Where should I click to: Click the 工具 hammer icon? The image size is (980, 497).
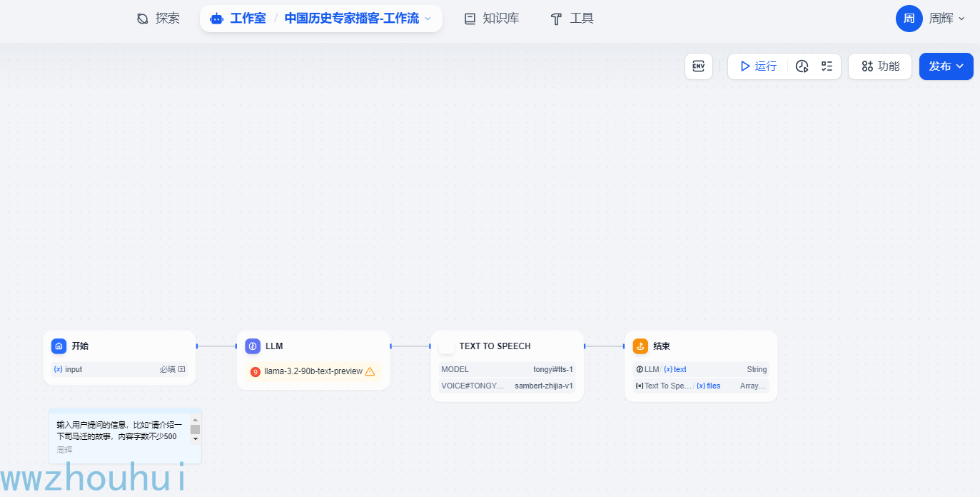557,19
